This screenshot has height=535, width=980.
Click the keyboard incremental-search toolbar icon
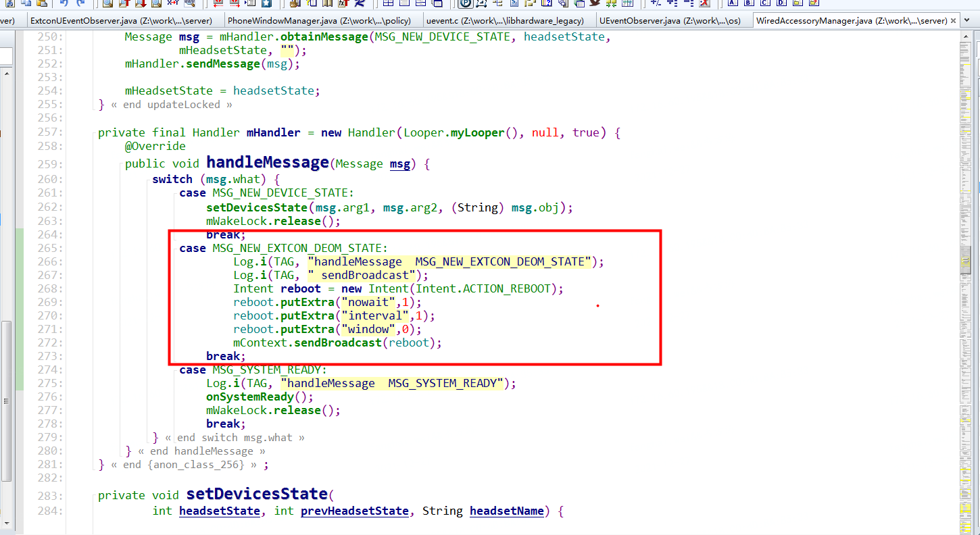click(189, 5)
